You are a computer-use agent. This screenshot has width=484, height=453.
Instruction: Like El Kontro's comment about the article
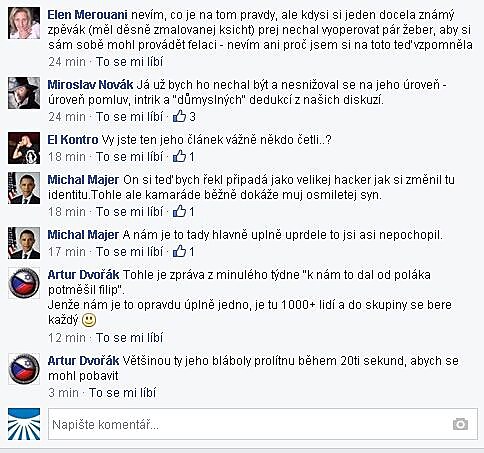tap(129, 156)
